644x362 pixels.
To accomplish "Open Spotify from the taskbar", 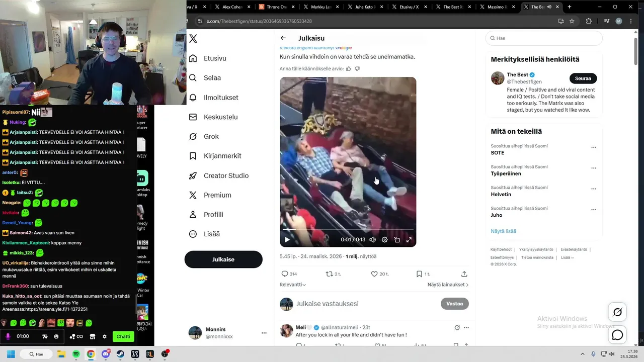I will [x=76, y=354].
